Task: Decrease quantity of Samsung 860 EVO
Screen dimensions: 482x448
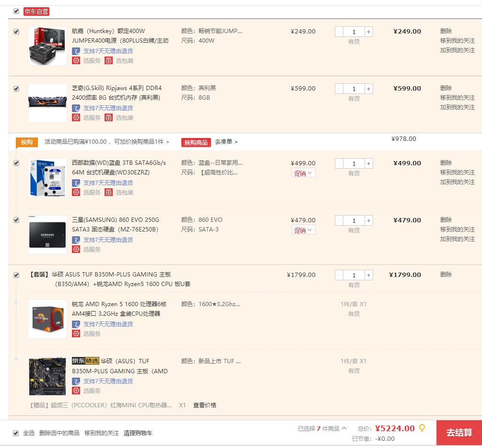Action: (x=339, y=220)
